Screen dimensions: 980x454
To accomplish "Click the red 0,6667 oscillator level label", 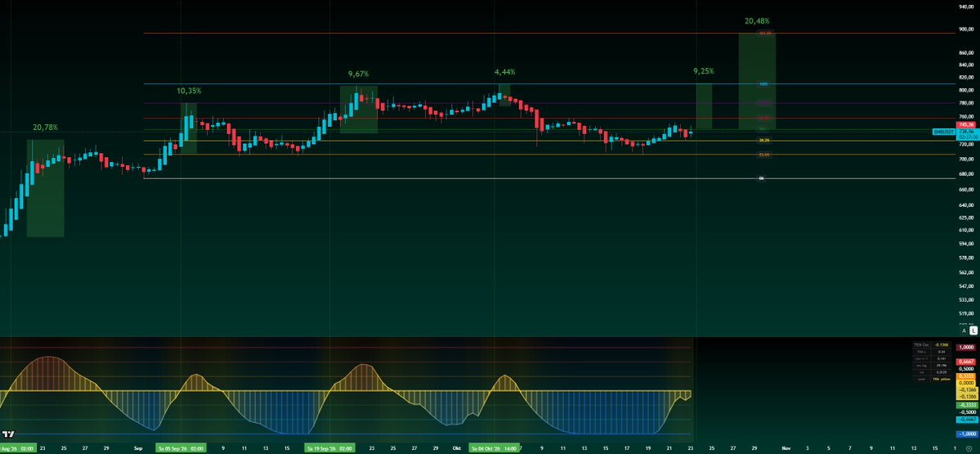I will click(x=966, y=362).
